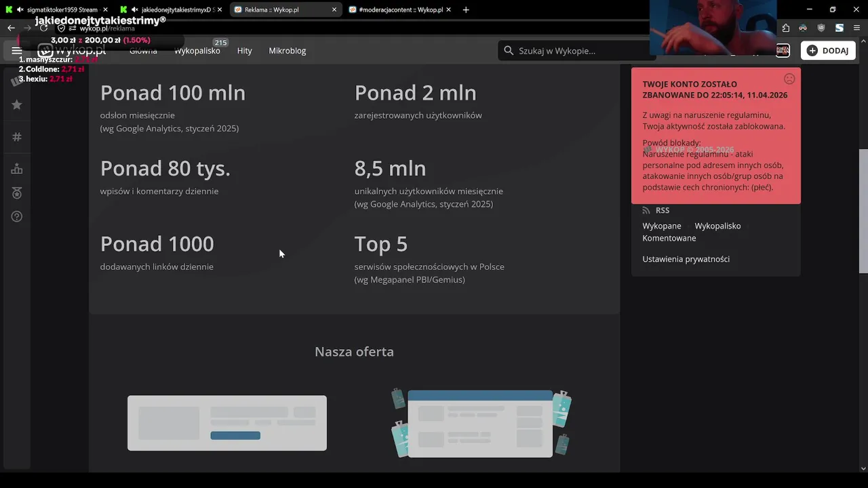Focus the Szukaj w Wykopie search field
Image resolution: width=868 pixels, height=488 pixels.
pos(576,51)
